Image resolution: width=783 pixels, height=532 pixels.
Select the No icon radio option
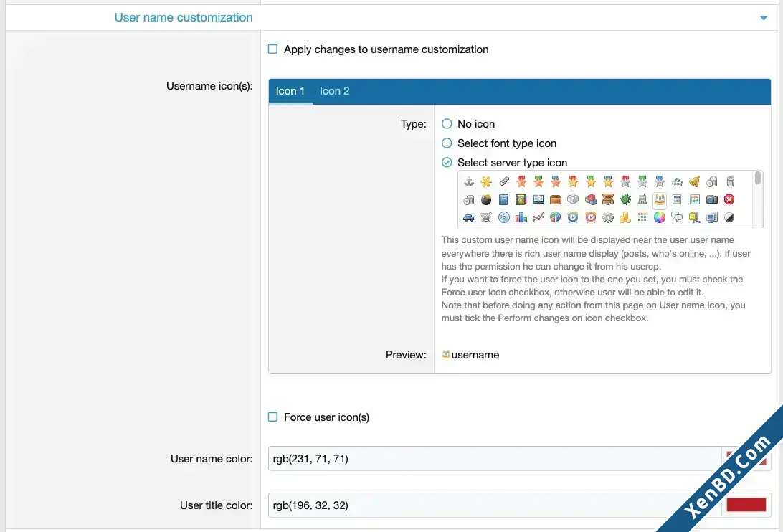click(447, 123)
